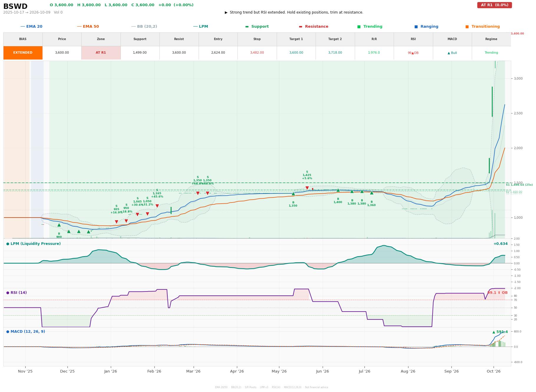Click the Support legend entry
Viewport: 536px width, 392px height.
[257, 27]
